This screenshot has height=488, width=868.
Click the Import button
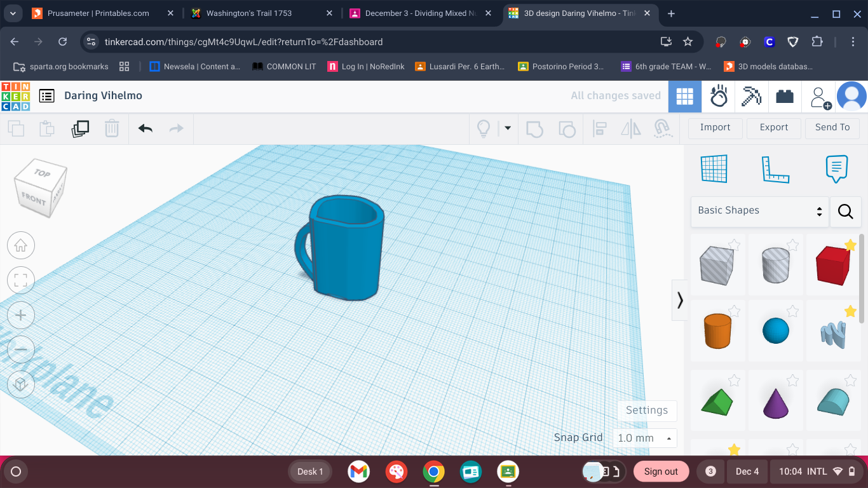click(715, 128)
